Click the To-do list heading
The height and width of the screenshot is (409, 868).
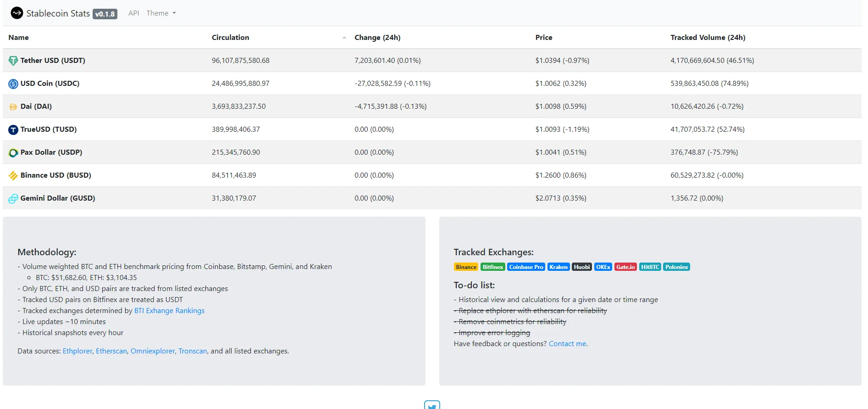pos(474,285)
